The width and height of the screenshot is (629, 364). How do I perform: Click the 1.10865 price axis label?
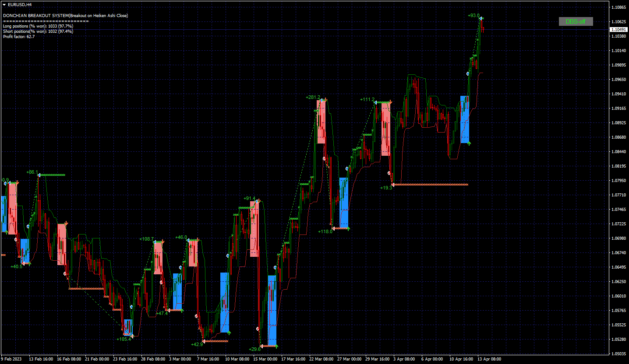(x=618, y=7)
